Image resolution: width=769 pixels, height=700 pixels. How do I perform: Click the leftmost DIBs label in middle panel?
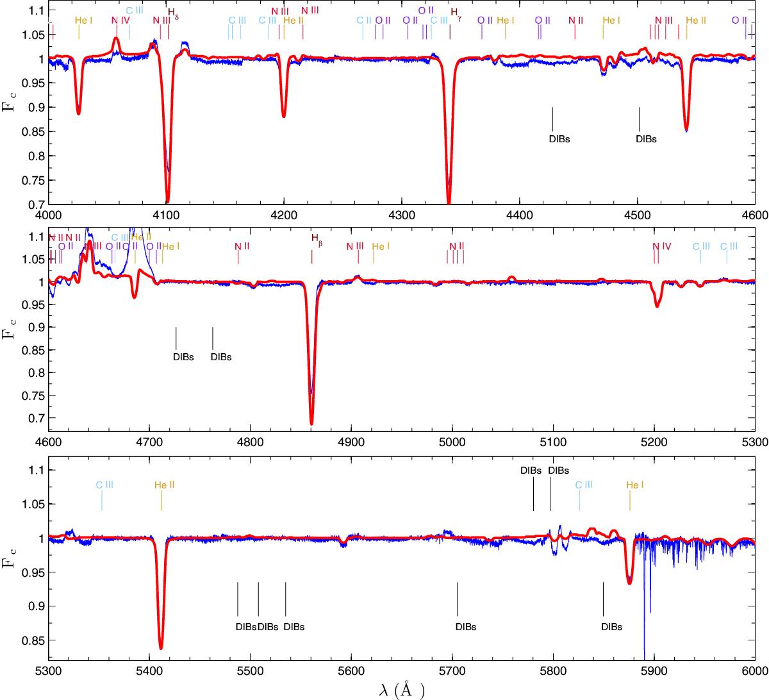pyautogui.click(x=183, y=357)
